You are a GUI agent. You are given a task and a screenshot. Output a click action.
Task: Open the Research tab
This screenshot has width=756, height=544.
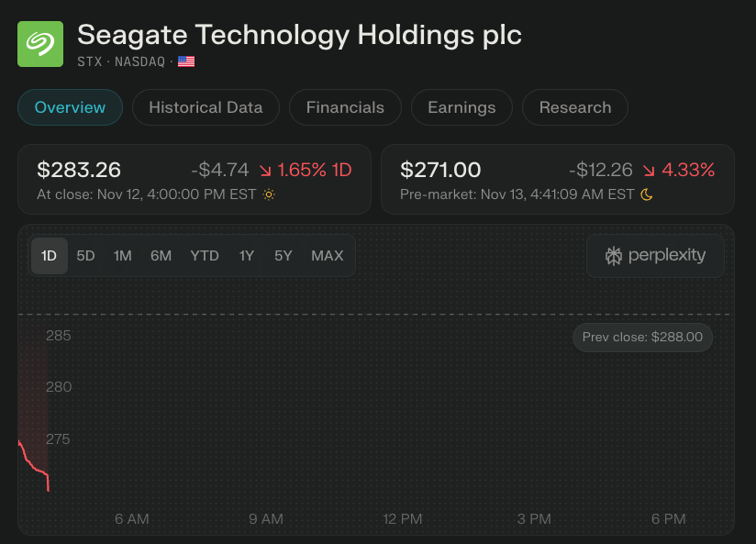click(575, 107)
